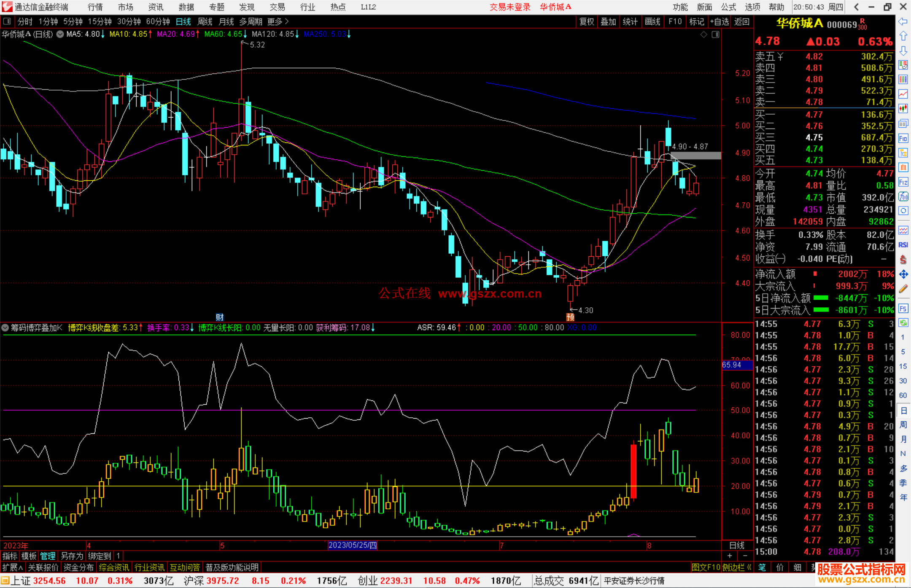
Task: Collapse the 侧边栏 sidebar chevron
Action: (x=749, y=567)
